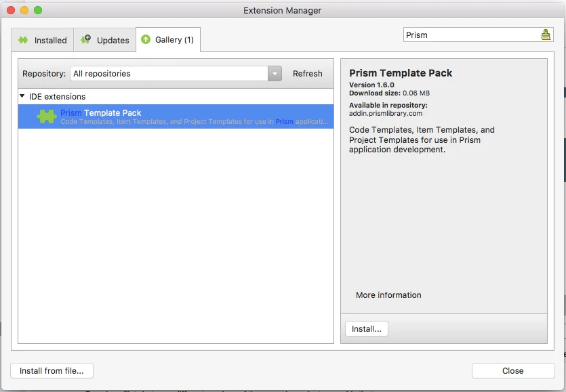566x392 pixels.
Task: Open the All repositories dropdown
Action: click(x=176, y=74)
